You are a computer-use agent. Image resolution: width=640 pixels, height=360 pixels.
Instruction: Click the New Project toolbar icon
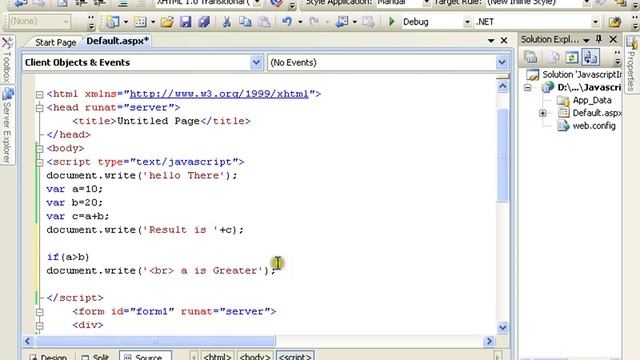point(113,22)
